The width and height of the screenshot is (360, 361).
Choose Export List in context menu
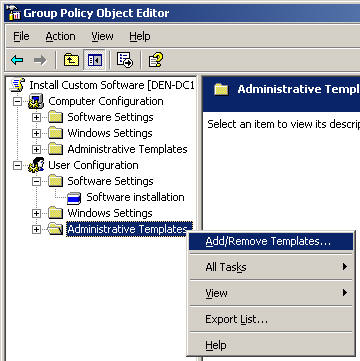click(271, 319)
